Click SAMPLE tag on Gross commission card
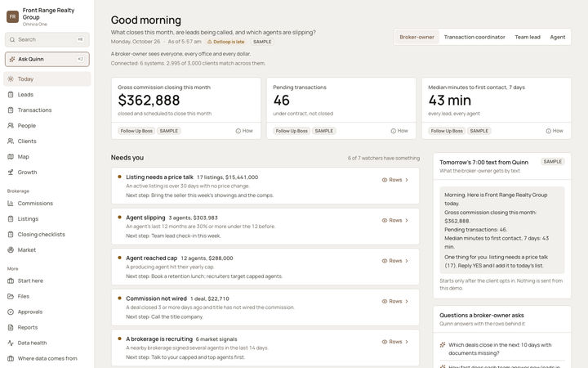The width and height of the screenshot is (588, 368). click(169, 131)
